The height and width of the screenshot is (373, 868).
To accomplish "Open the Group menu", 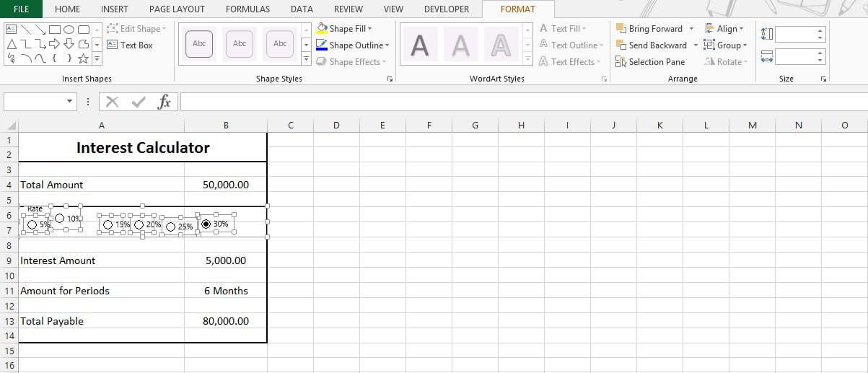I will 726,45.
